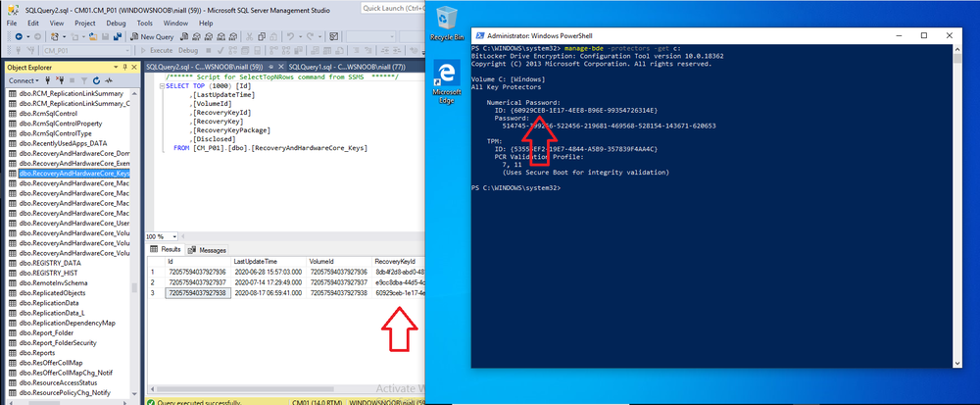Click the Cancel Executing Query stop icon
980x405 pixels.
click(x=208, y=51)
